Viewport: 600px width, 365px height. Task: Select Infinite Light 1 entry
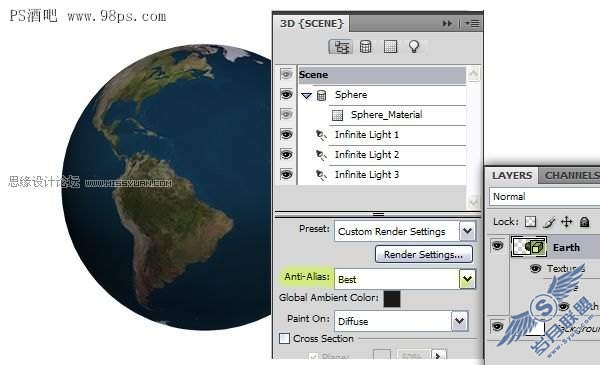pyautogui.click(x=367, y=135)
